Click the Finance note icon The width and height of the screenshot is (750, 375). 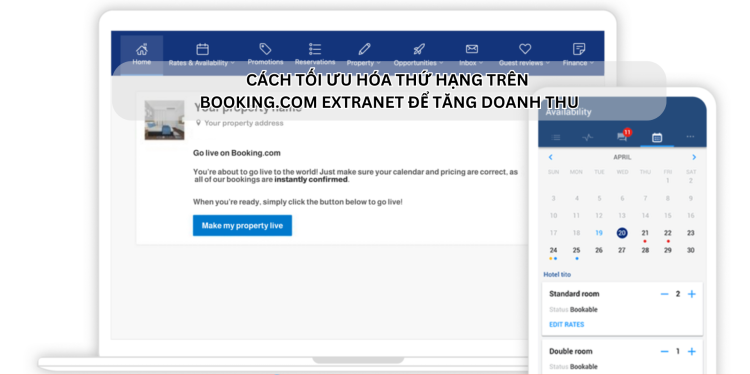click(x=579, y=49)
